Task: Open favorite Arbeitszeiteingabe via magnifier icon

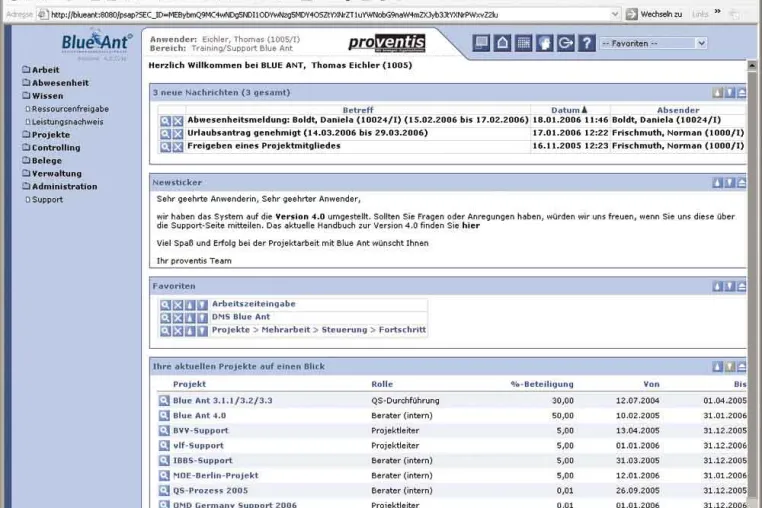Action: (165, 305)
